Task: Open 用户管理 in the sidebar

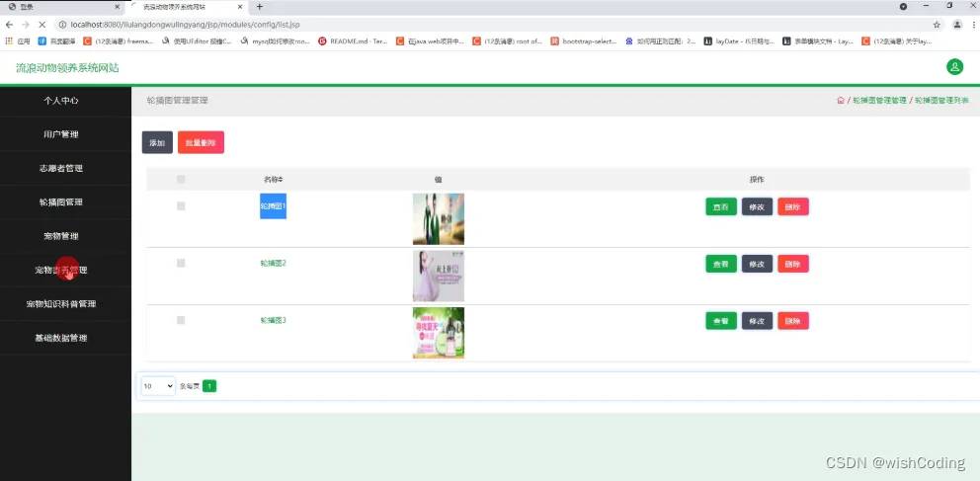Action: click(x=61, y=134)
